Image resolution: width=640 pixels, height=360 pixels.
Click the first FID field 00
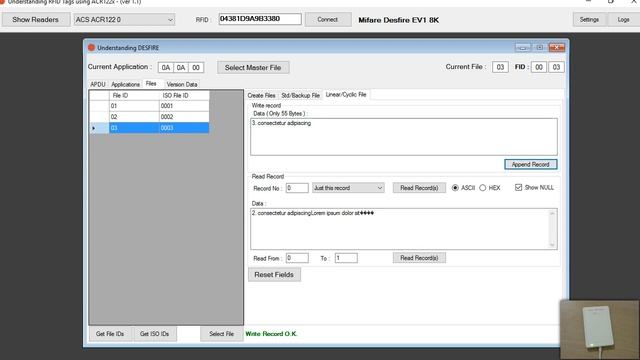539,67
